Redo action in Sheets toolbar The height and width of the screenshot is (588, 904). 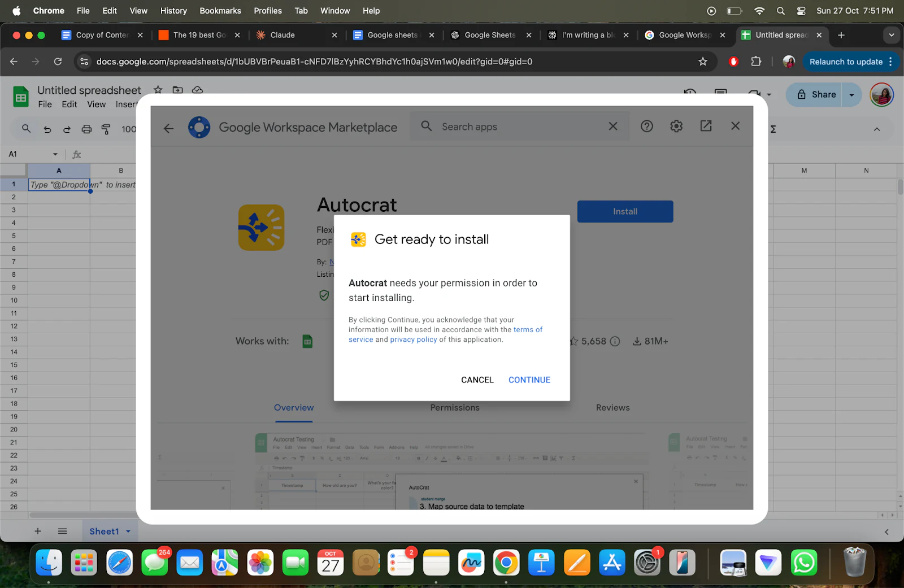[67, 129]
